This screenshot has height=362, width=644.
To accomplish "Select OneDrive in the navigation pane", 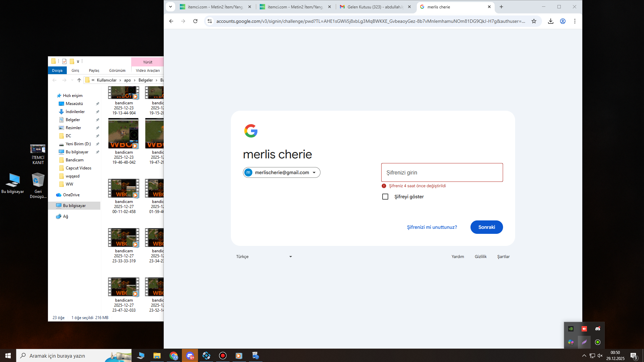I will [x=71, y=195].
